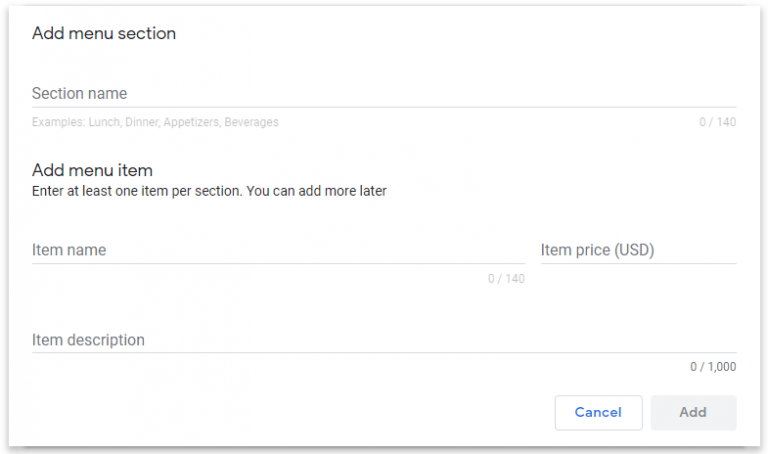Click the Add button
Screen dimensions: 768x454
pos(693,412)
